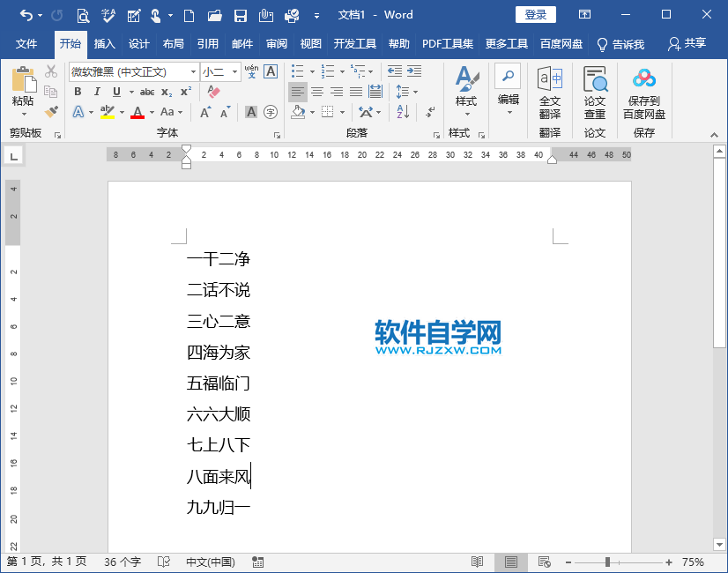The height and width of the screenshot is (573, 728).
Task: Click the strikethrough icon
Action: pos(147,92)
